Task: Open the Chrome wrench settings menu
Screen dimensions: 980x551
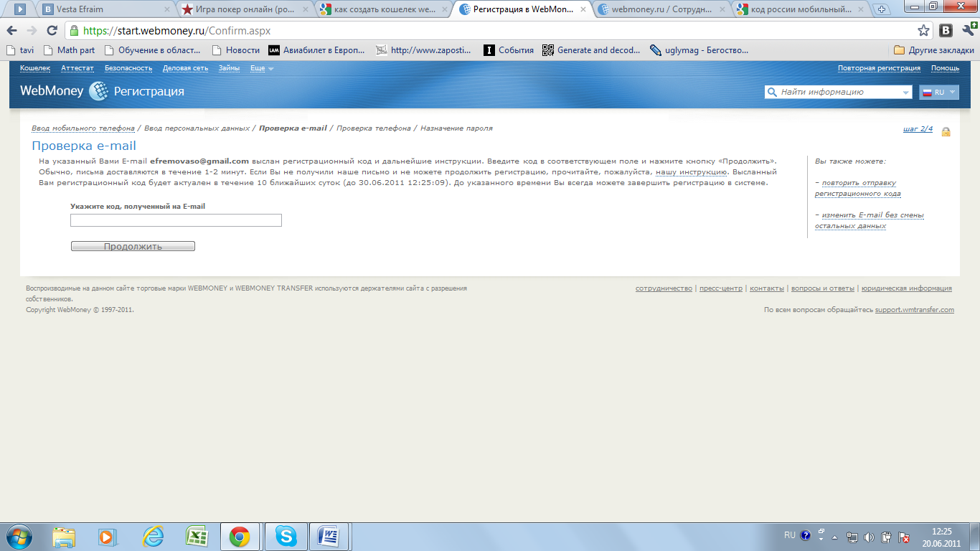Action: click(968, 31)
